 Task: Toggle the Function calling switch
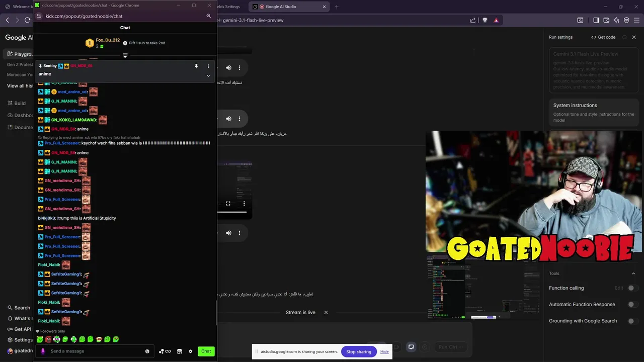[633, 288]
